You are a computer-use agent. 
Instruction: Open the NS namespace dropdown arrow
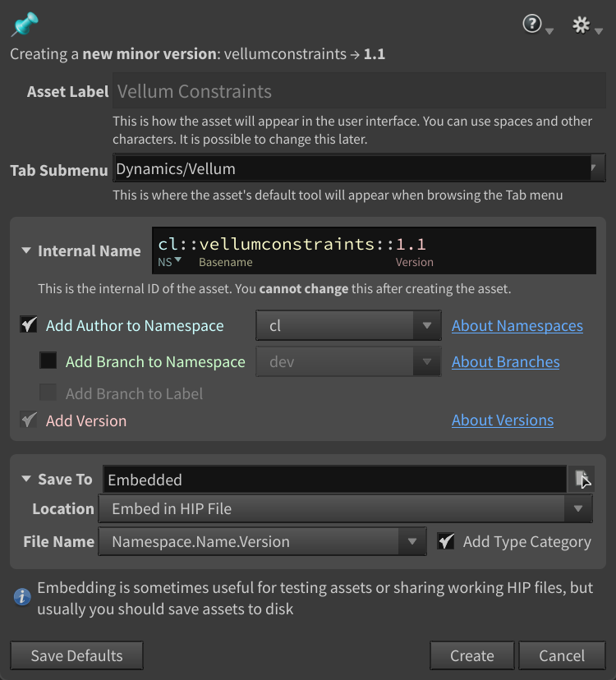[178, 261]
